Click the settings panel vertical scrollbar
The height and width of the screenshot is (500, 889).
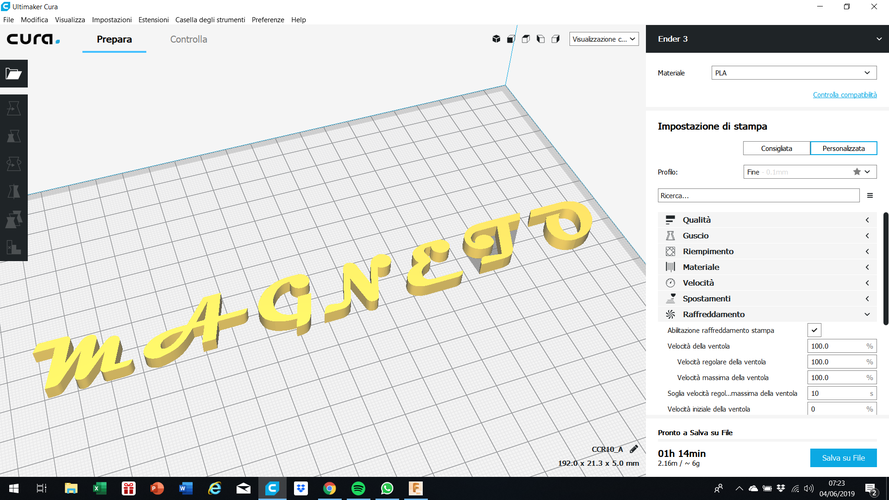886,268
